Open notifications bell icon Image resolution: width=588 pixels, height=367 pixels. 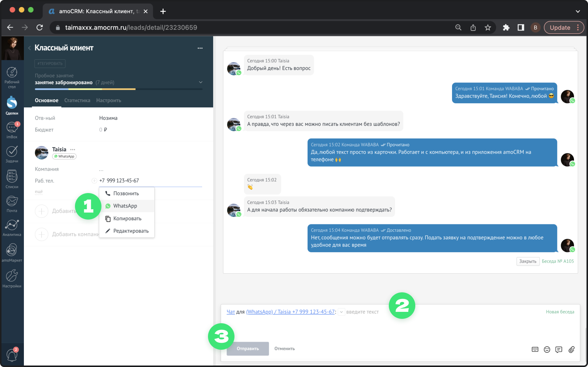coord(12,355)
